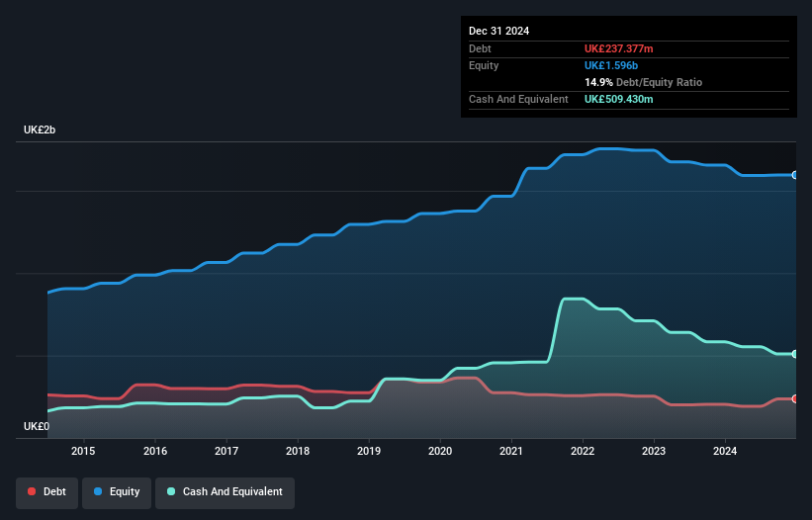
Task: Click the UK£1.596b equity value
Action: pyautogui.click(x=611, y=65)
